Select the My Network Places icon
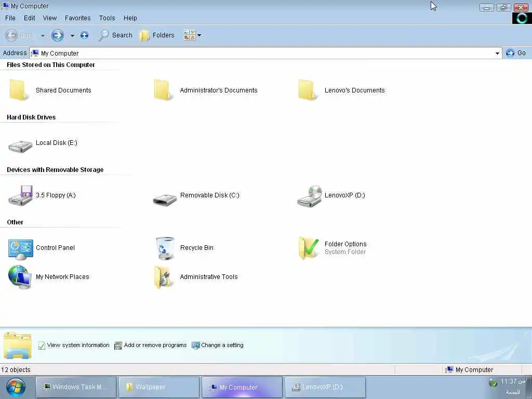 (20, 277)
